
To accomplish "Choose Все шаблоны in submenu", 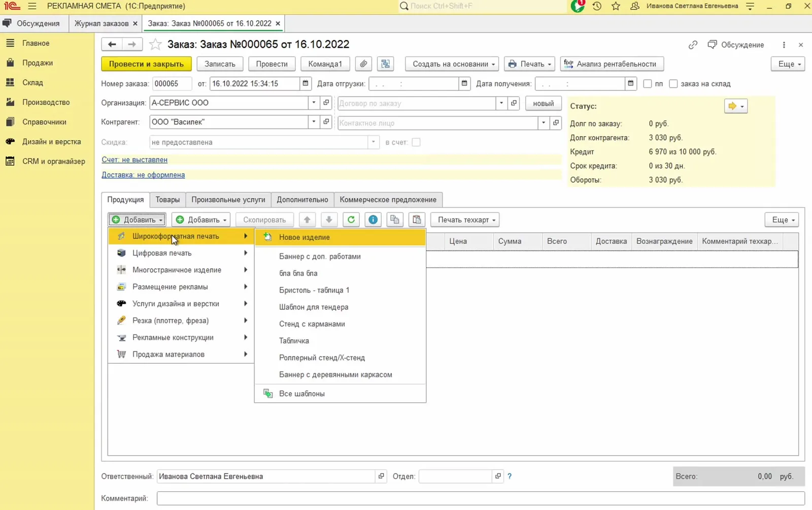I will pyautogui.click(x=340, y=394).
